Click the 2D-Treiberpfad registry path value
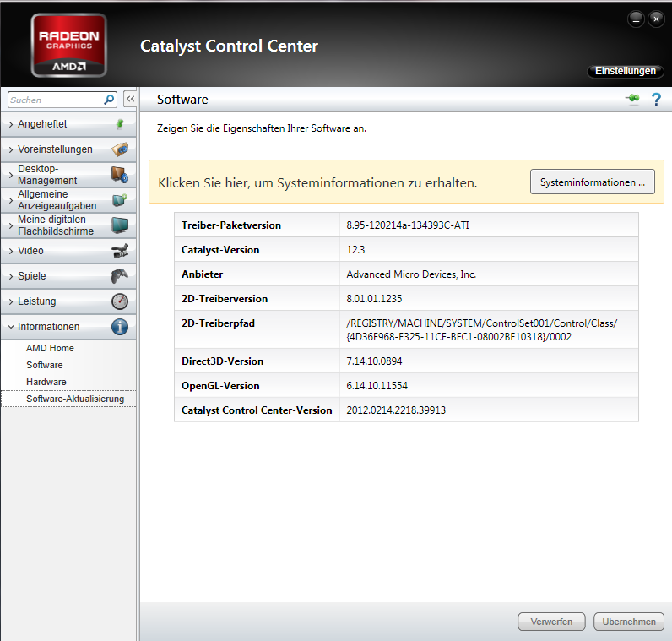This screenshot has height=641, width=672. coord(482,329)
